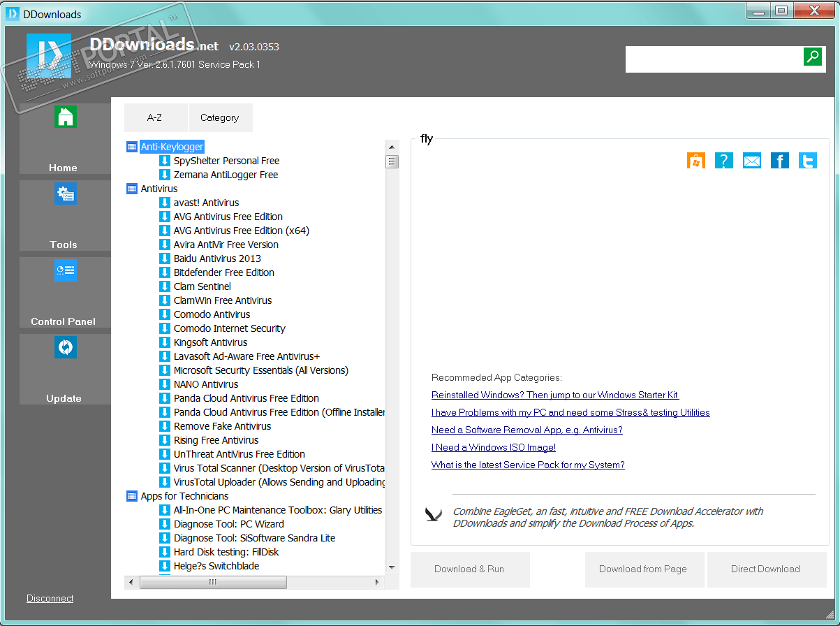840x626 pixels.
Task: Select Diagnose Tool: SiSoftware Sandra Lite
Action: [x=254, y=538]
